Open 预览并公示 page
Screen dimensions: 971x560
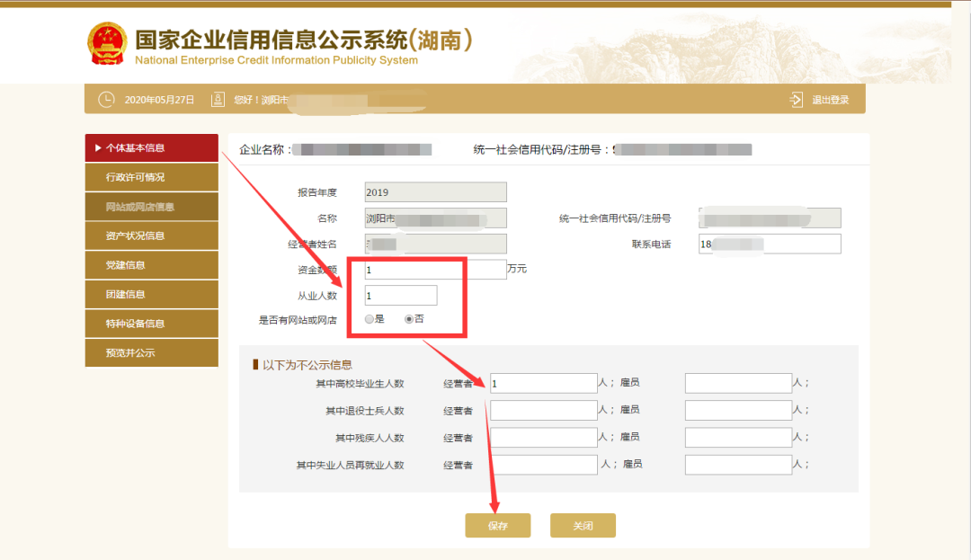click(x=151, y=352)
